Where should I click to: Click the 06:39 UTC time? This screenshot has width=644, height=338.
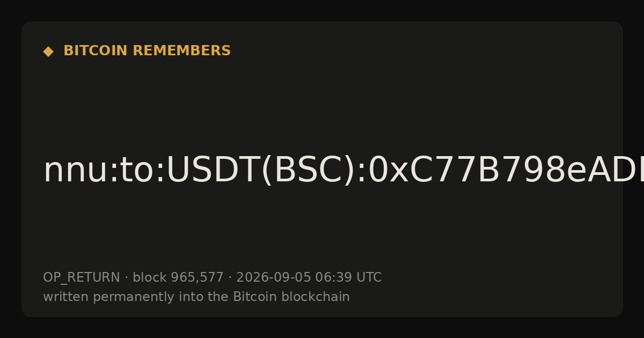pyautogui.click(x=348, y=278)
